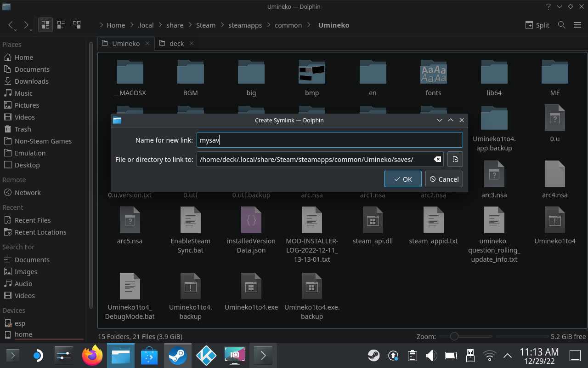Open the volume control in the system tray

(x=431, y=355)
